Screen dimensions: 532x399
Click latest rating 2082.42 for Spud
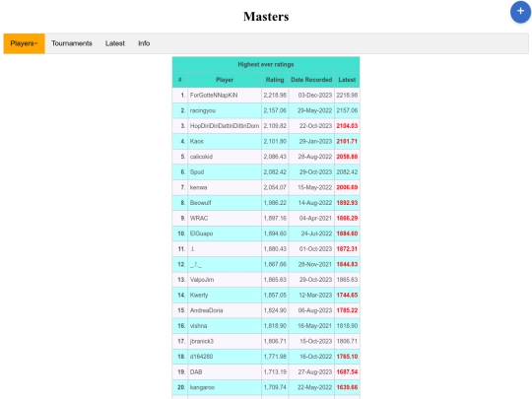(x=347, y=172)
